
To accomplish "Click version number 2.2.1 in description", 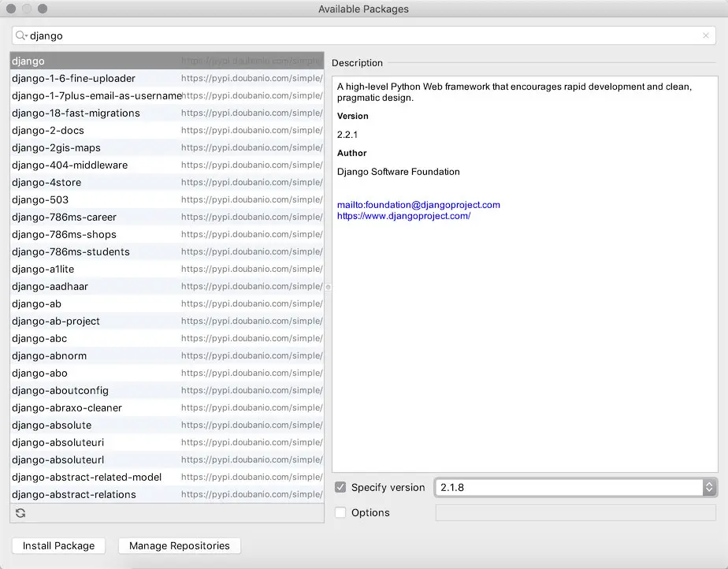I will click(x=347, y=135).
